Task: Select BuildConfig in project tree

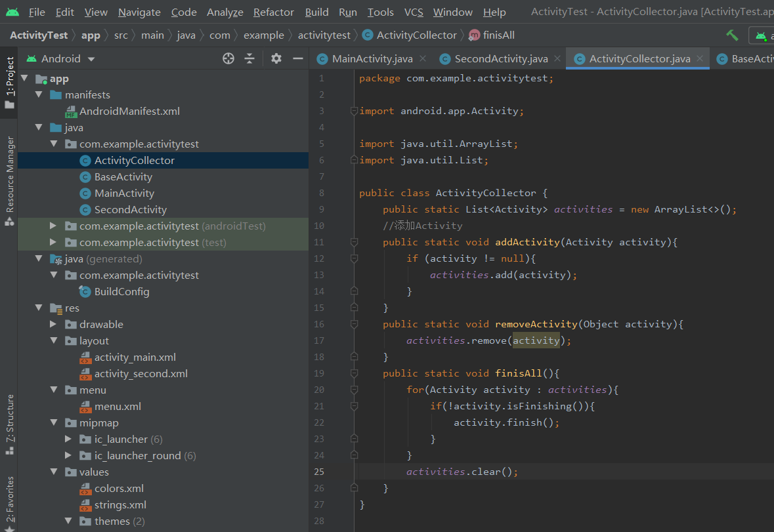Action: (121, 291)
